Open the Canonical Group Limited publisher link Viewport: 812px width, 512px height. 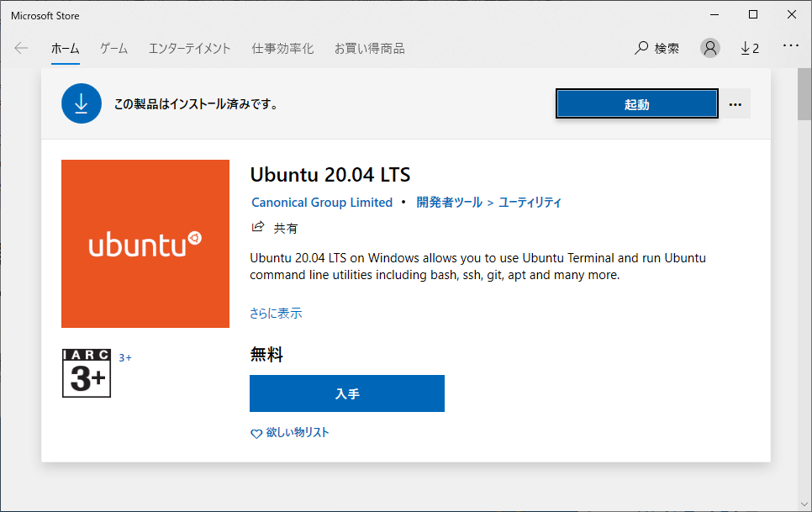322,203
